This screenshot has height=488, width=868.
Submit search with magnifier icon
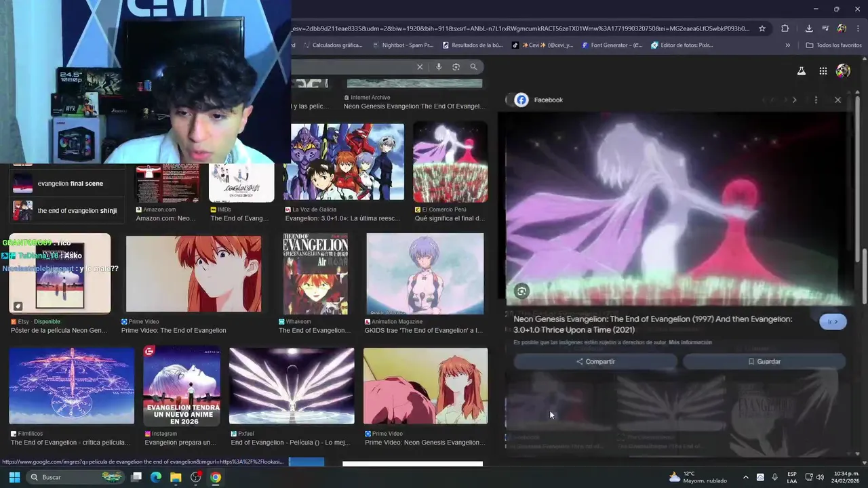click(473, 66)
